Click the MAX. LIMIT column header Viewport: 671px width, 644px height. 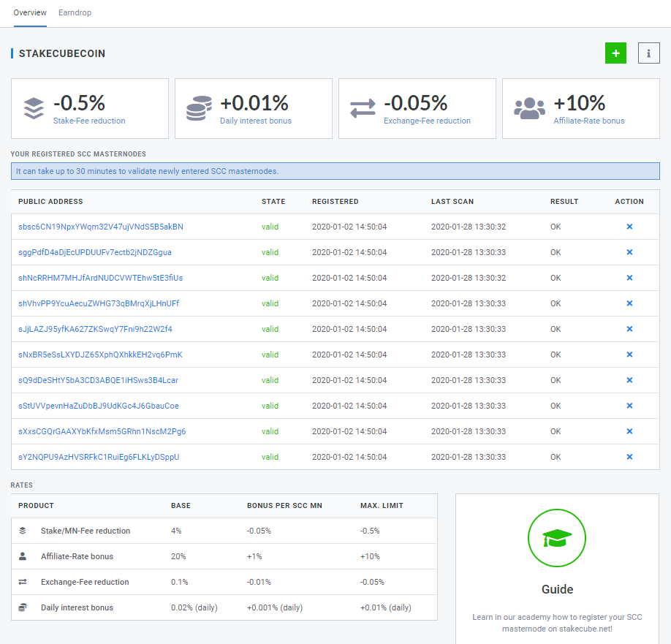[382, 506]
